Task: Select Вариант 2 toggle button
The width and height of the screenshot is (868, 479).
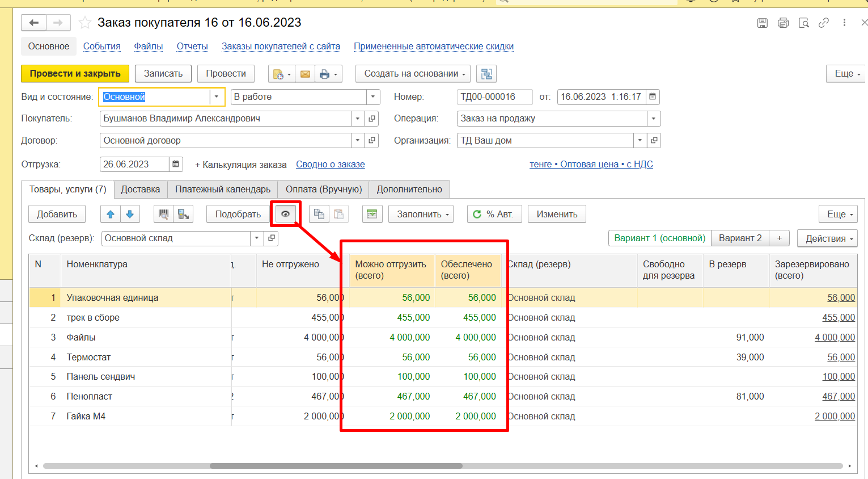Action: point(740,238)
